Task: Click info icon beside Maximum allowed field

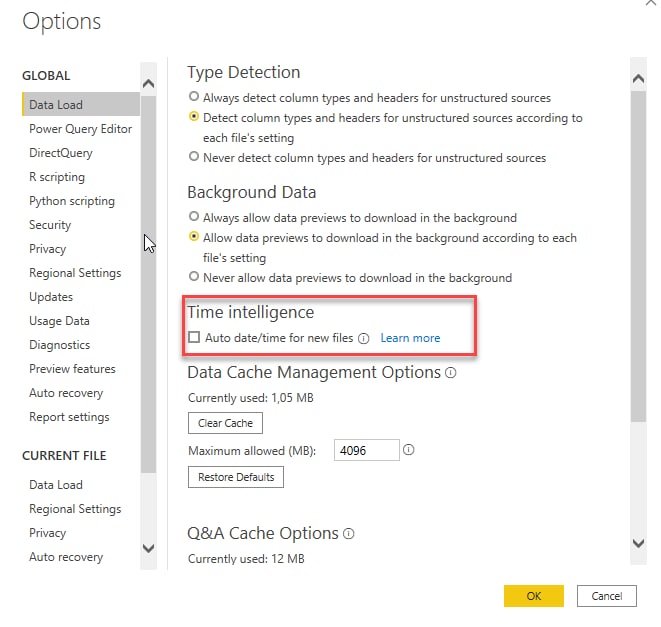Action: click(408, 450)
